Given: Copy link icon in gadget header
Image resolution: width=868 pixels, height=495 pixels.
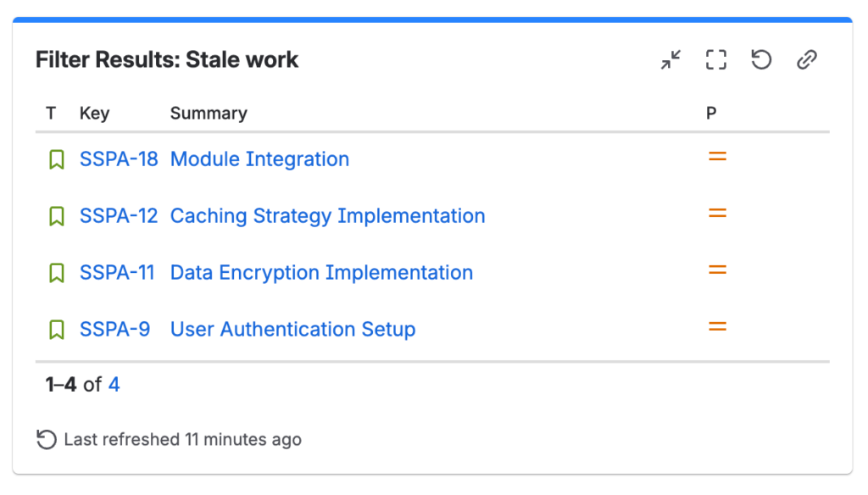Looking at the screenshot, I should point(807,59).
